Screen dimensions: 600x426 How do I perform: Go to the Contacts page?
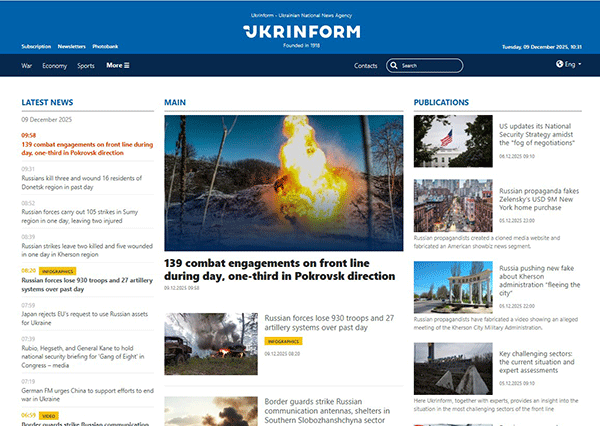click(x=365, y=66)
